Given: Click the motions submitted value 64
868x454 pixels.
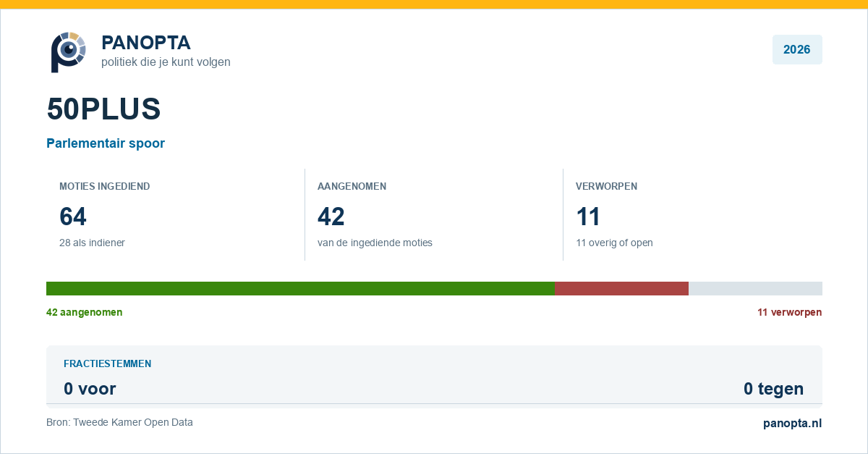Looking at the screenshot, I should point(73,217).
